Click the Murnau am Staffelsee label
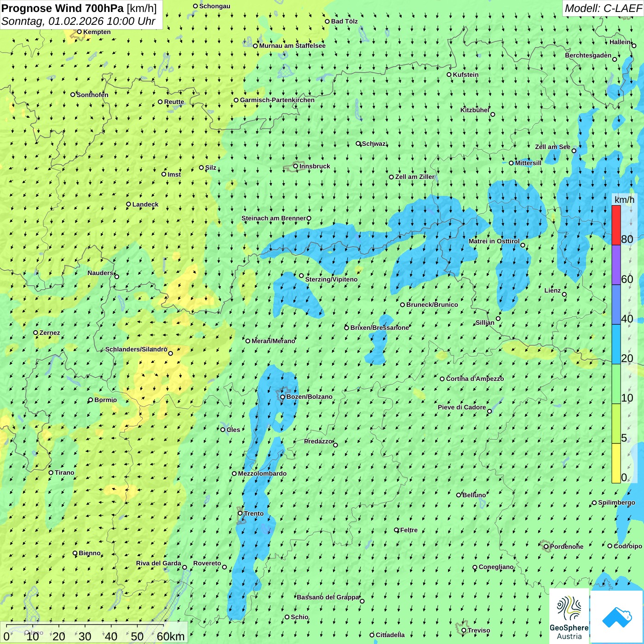This screenshot has width=644, height=644. tap(292, 46)
